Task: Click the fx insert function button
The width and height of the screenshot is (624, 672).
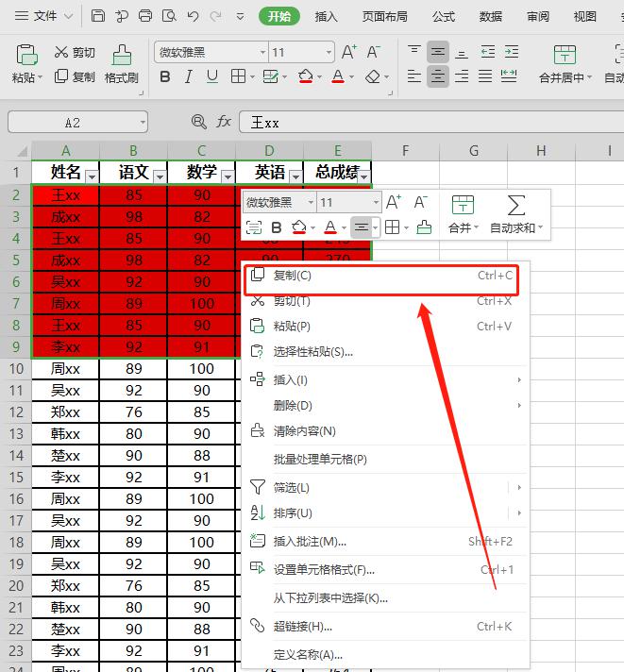Action: click(224, 122)
